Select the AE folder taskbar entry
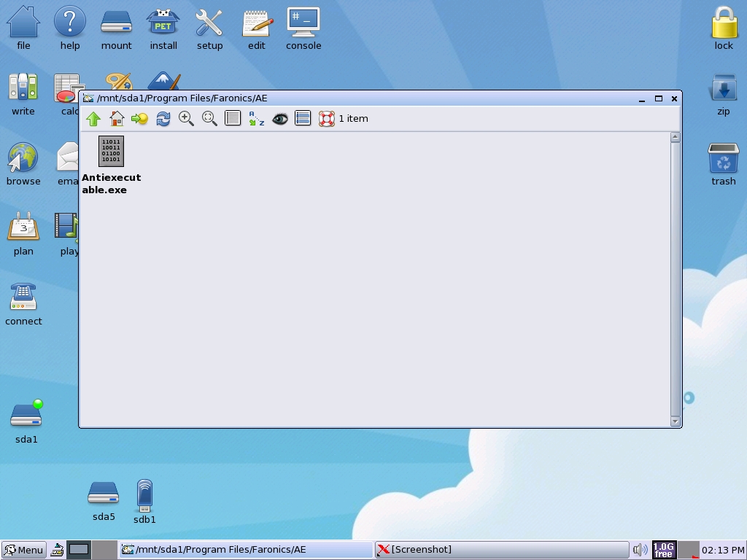 pos(245,550)
